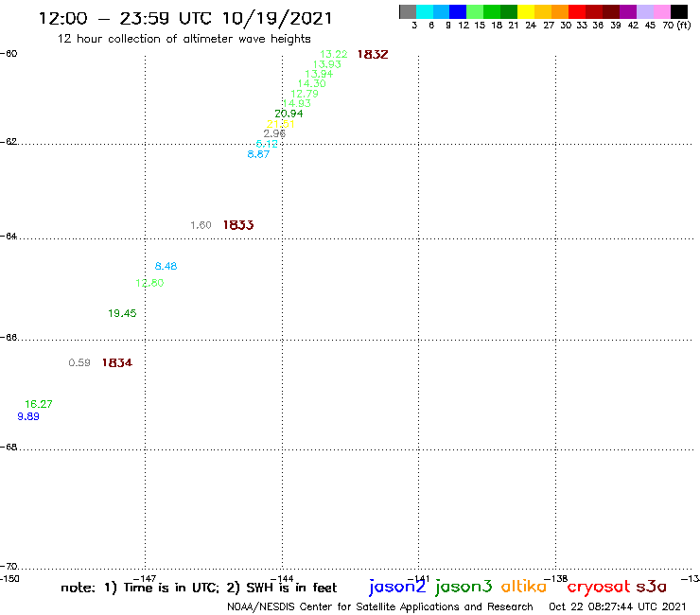Image resolution: width=700 pixels, height=615 pixels.
Task: Click the cryosat satellite legend label
Action: pos(599,588)
